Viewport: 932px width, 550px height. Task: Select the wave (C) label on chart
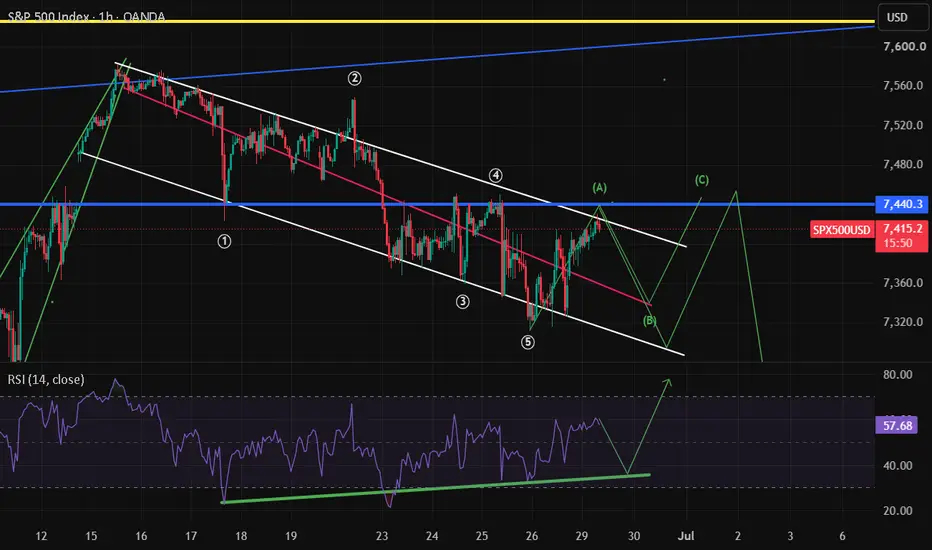pos(701,180)
